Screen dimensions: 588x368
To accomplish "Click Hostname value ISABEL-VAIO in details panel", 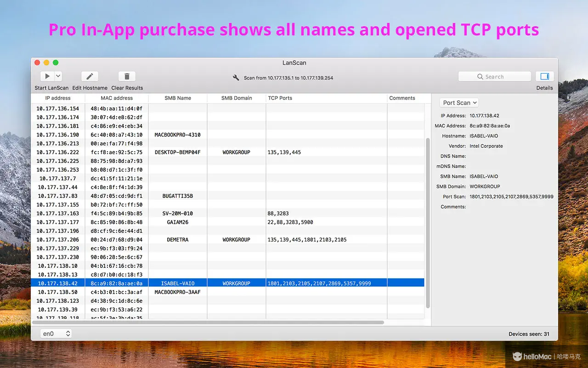I will 484,136.
